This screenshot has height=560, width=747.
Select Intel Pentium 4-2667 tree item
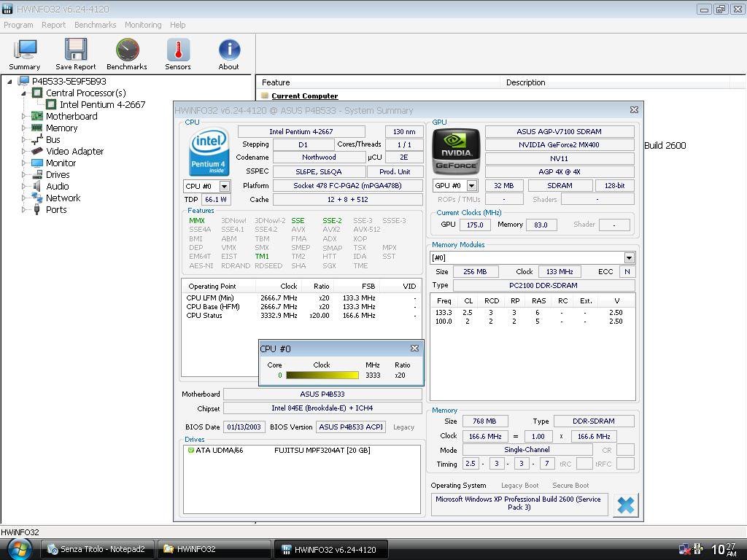pos(102,105)
